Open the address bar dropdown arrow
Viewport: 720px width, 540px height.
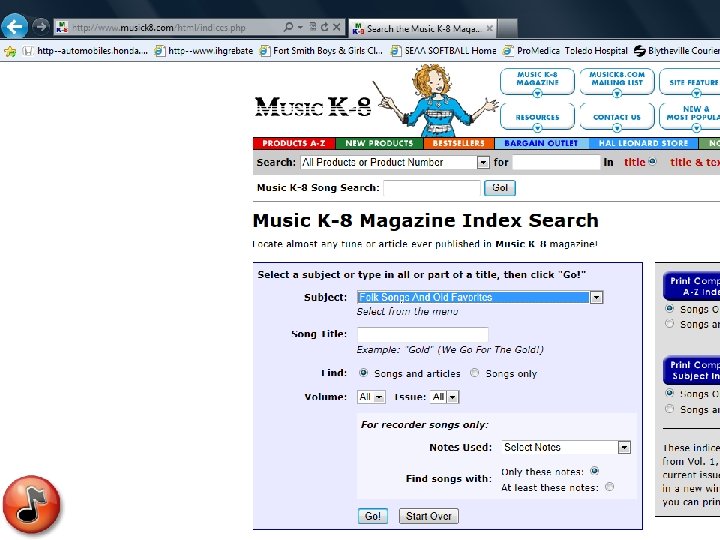(300, 27)
